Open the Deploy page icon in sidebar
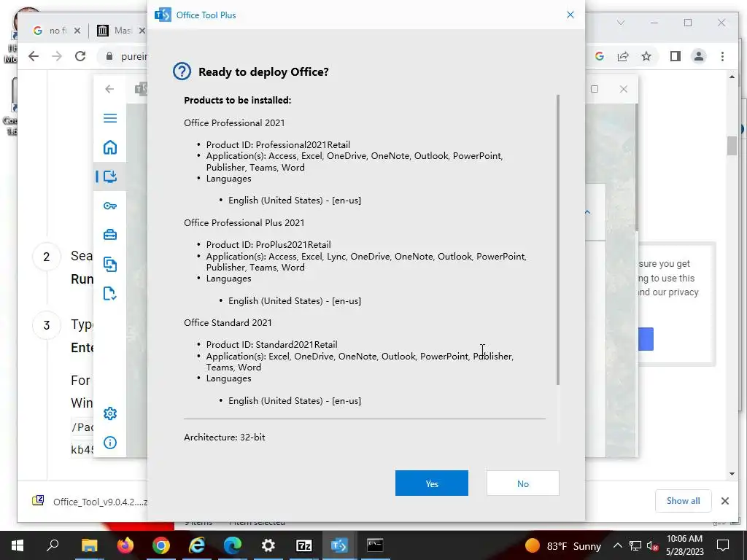The width and height of the screenshot is (747, 560). [110, 176]
